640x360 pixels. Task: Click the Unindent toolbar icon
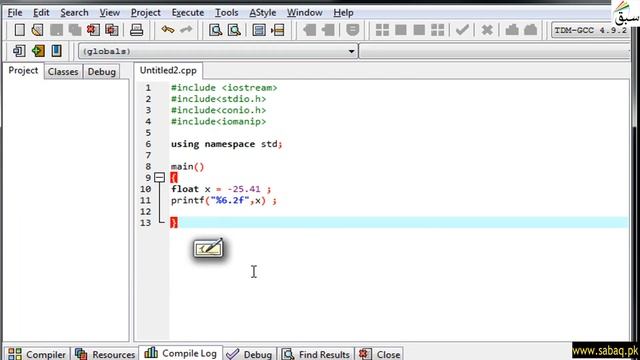click(328, 30)
